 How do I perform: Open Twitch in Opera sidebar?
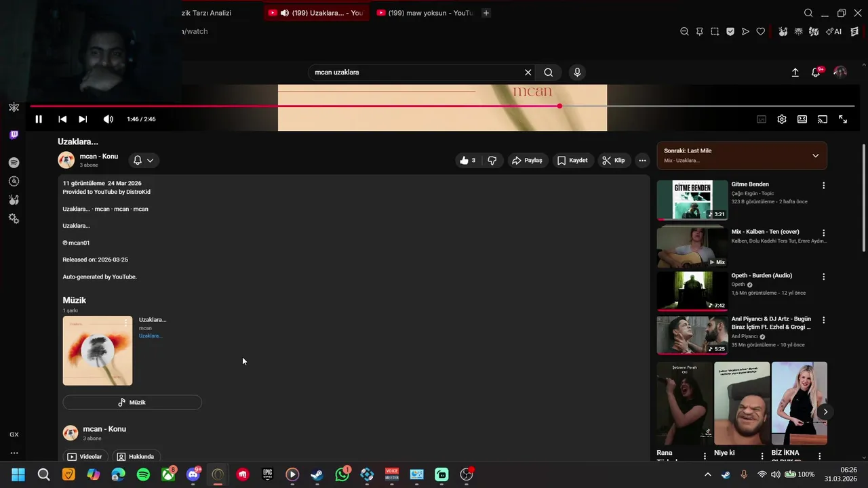tap(14, 135)
